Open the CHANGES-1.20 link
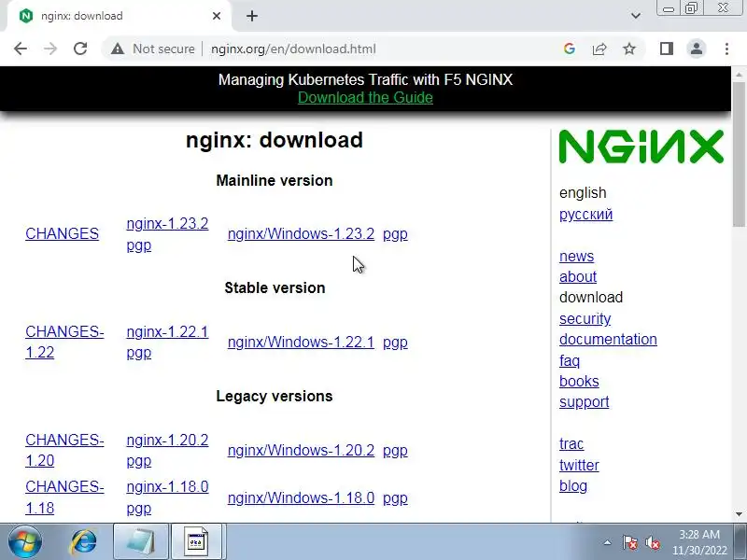 click(64, 450)
